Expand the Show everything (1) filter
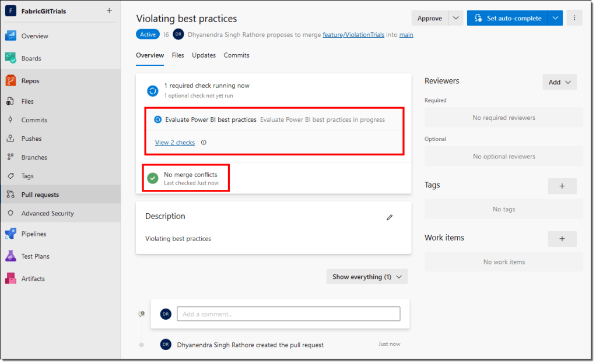The height and width of the screenshot is (364, 596). tap(367, 277)
